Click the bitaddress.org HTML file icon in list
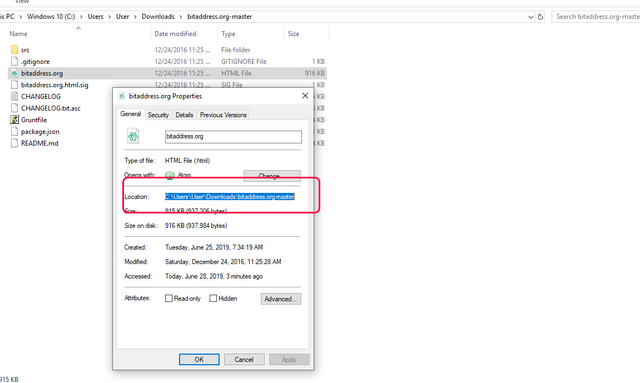The width and height of the screenshot is (640, 383). (x=14, y=73)
